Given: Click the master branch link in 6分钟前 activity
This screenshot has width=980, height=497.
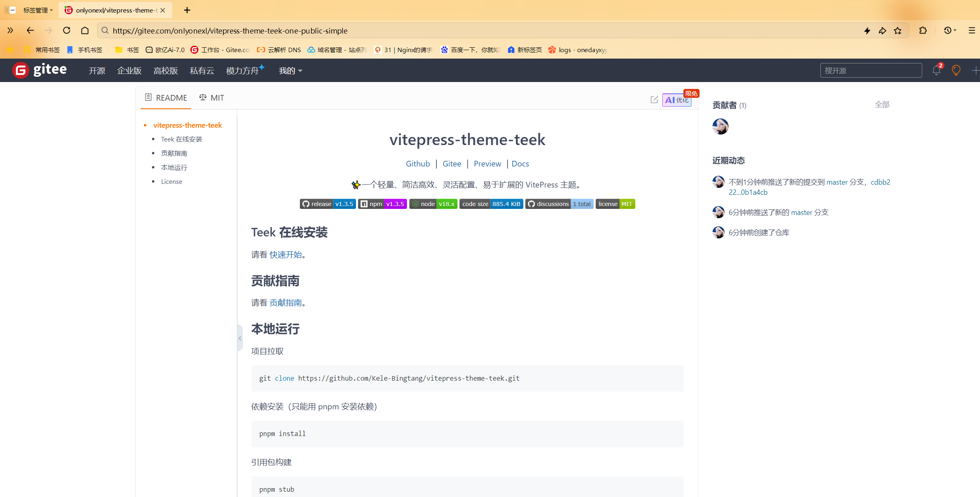Looking at the screenshot, I should tap(801, 213).
